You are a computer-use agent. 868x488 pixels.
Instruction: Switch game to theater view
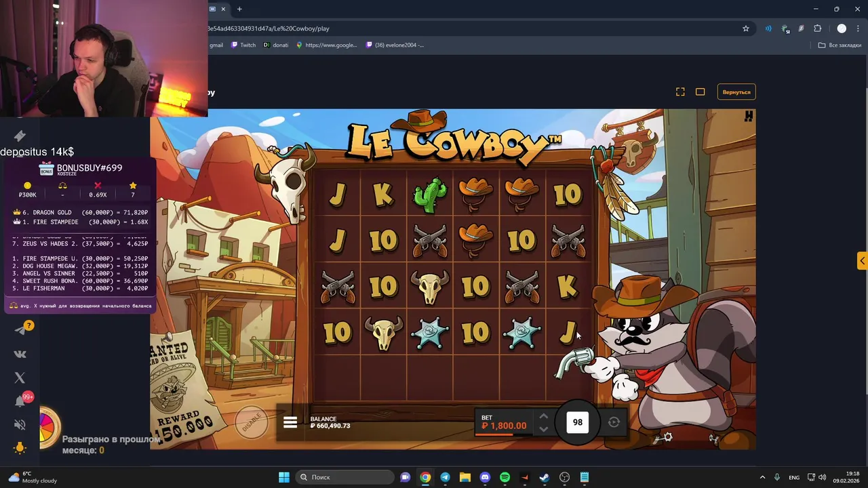701,91
